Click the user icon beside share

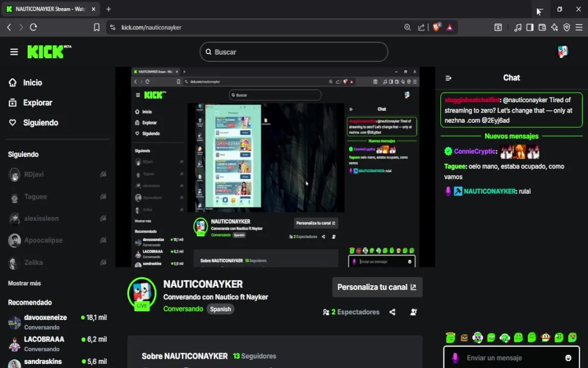point(413,312)
